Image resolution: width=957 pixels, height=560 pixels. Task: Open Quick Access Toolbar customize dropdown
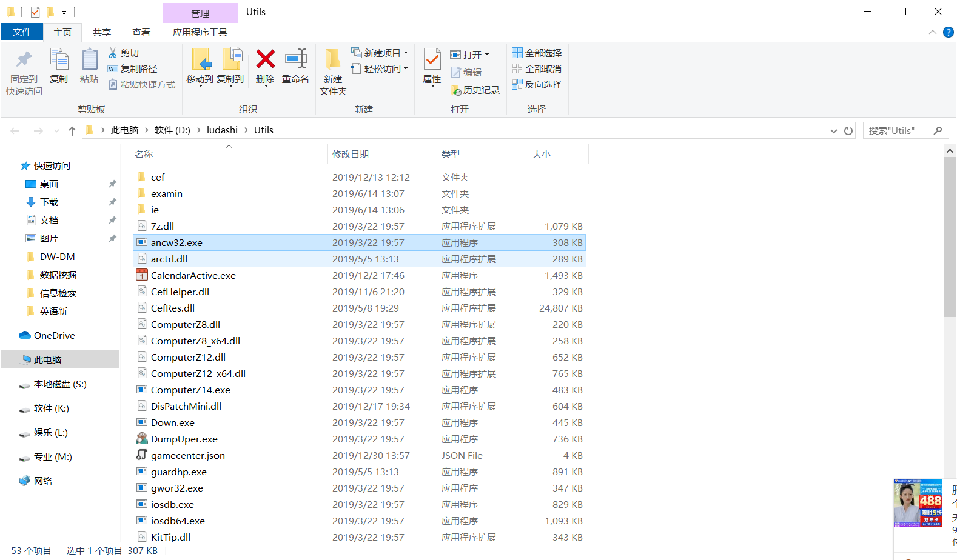tap(64, 12)
